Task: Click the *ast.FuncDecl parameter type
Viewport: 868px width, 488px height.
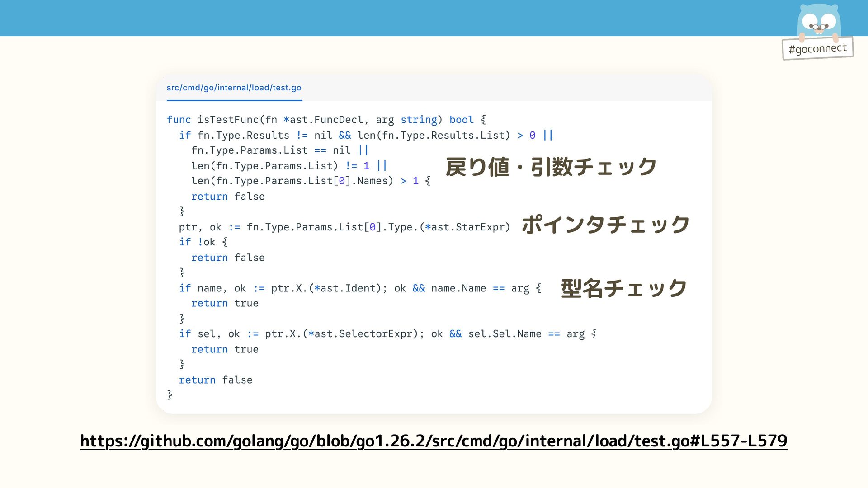Action: coord(323,120)
